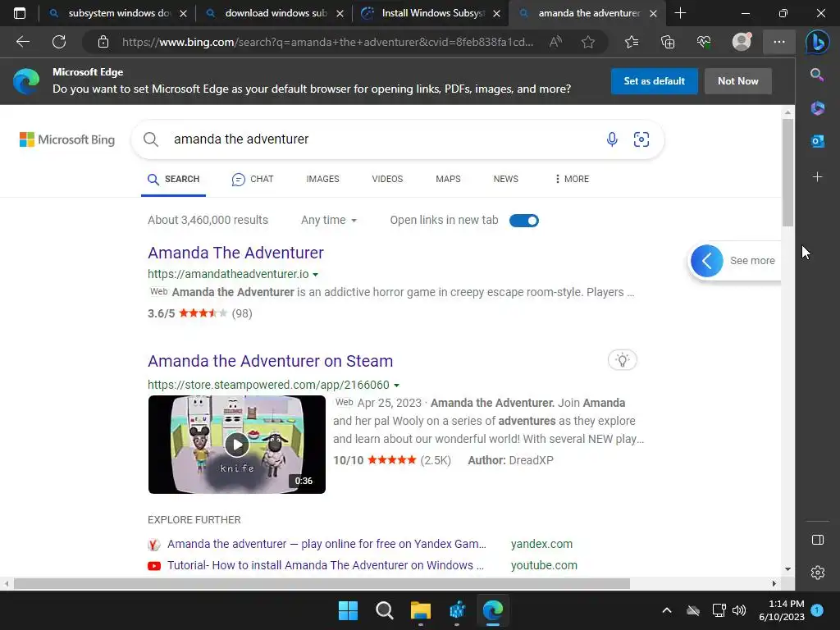The image size is (840, 630).
Task: Open taskbar Search icon
Action: tap(384, 610)
